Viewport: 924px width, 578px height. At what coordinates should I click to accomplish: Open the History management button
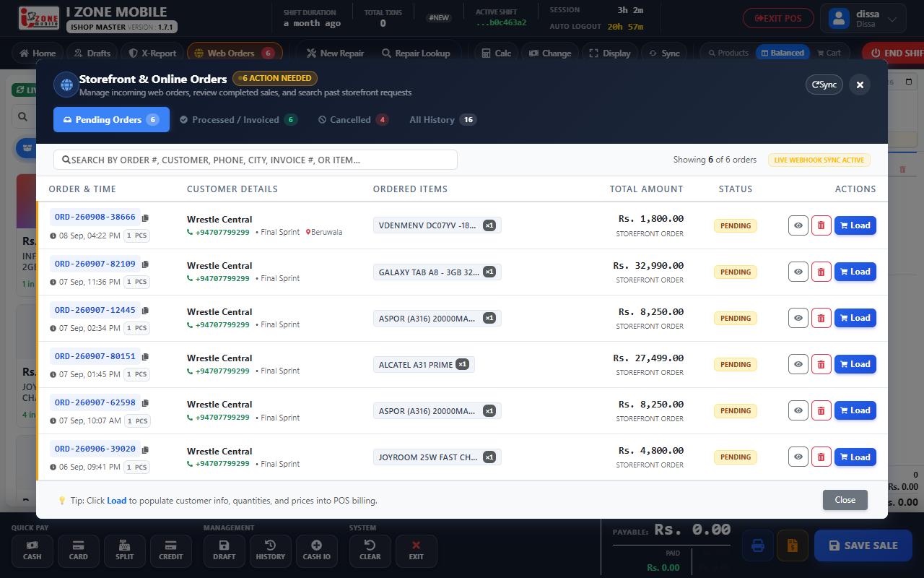(271, 551)
